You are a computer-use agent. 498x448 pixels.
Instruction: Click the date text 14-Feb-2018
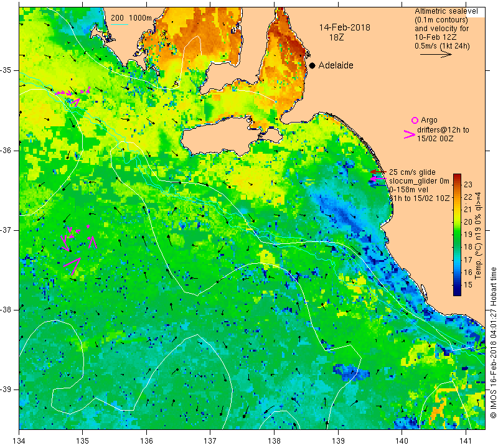[x=345, y=27]
